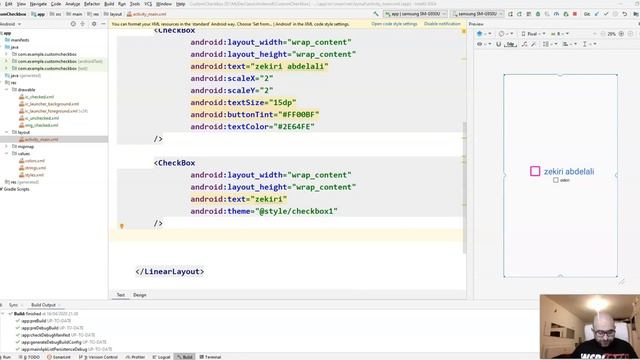Open the SonarLint tool window
The image size is (640, 360).
(59, 357)
